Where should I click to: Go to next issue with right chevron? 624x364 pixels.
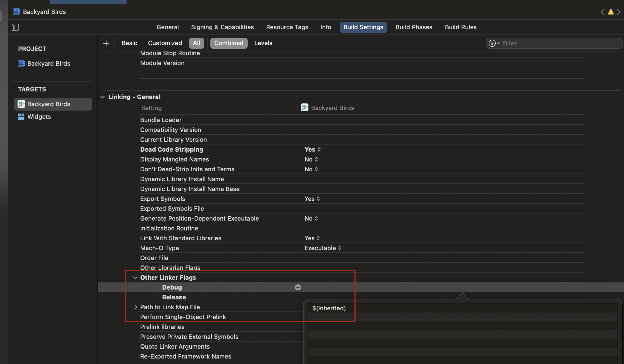[x=619, y=12]
